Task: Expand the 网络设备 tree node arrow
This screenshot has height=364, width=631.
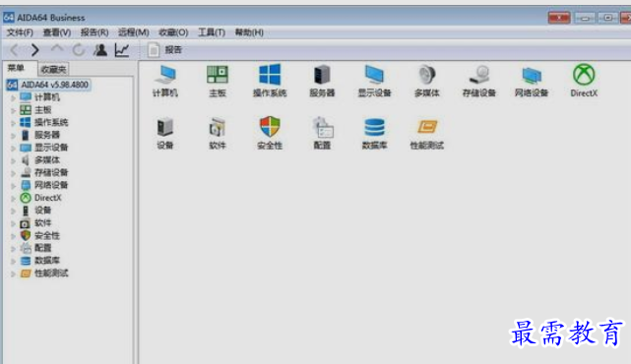Action: 13,185
